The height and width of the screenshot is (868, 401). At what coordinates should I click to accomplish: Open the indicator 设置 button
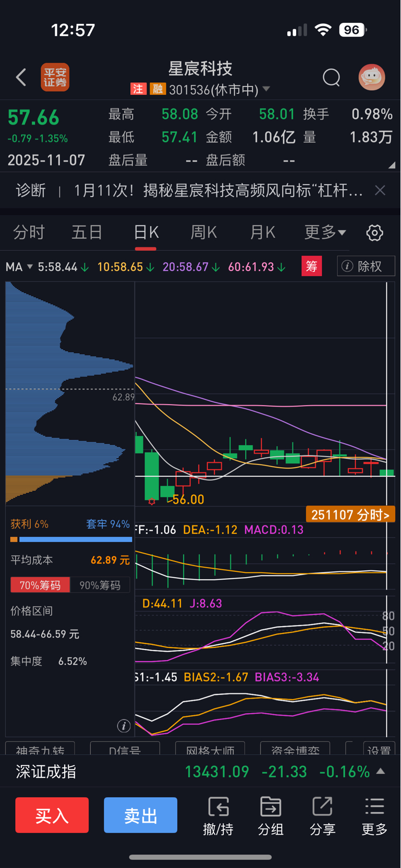pyautogui.click(x=379, y=750)
